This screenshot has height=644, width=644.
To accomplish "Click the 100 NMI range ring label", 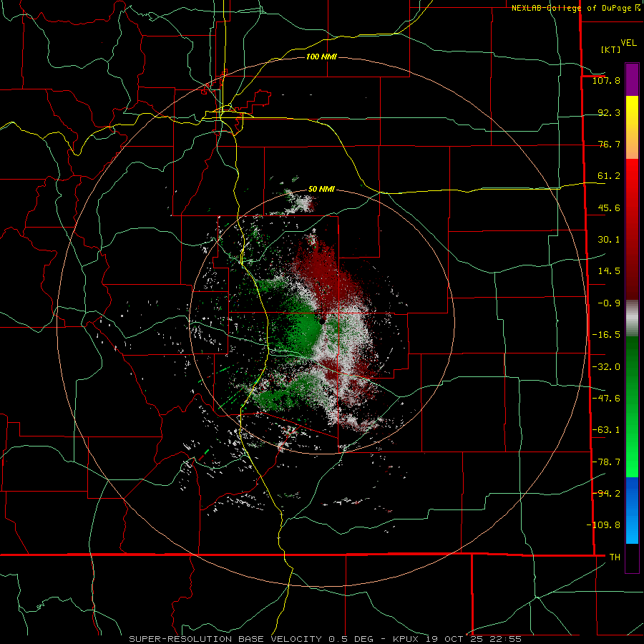I will click(321, 57).
